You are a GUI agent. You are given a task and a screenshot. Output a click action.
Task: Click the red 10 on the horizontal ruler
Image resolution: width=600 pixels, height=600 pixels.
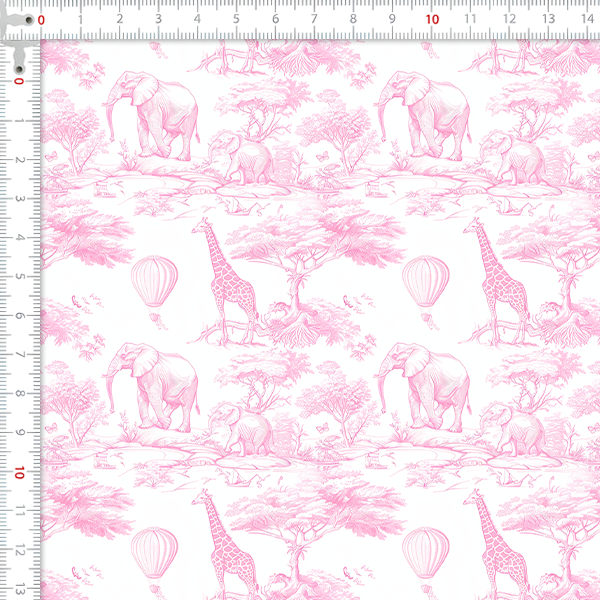432,20
